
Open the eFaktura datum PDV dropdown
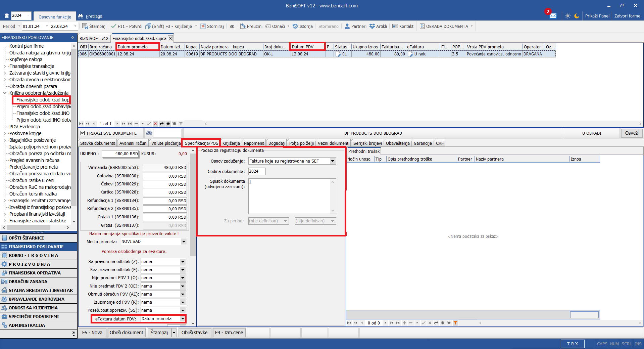tap(183, 319)
